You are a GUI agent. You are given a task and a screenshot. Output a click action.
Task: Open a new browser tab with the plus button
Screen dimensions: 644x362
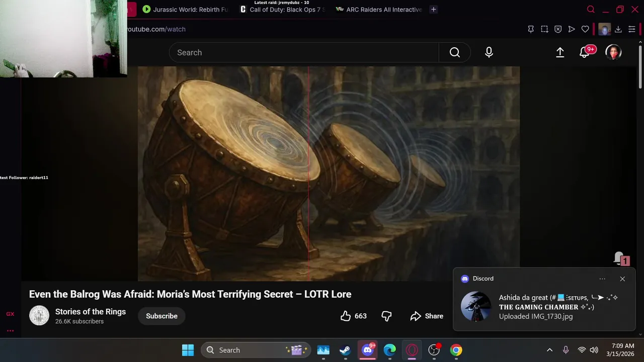click(x=433, y=9)
